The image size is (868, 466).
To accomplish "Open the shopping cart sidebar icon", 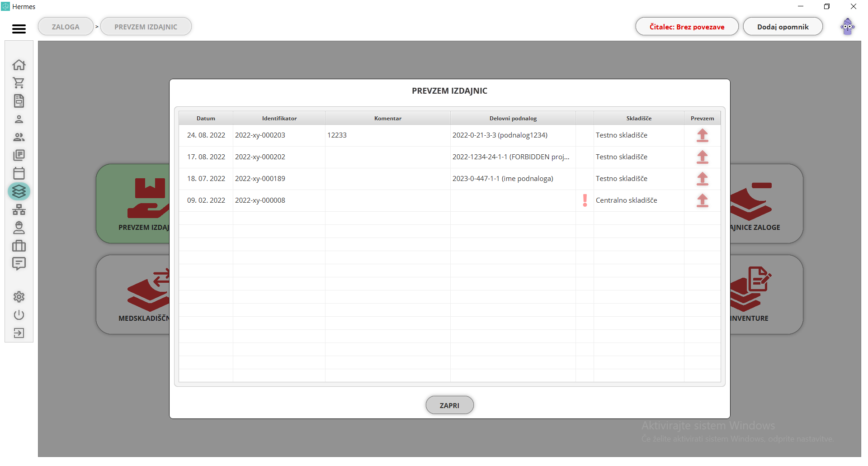I will [19, 83].
